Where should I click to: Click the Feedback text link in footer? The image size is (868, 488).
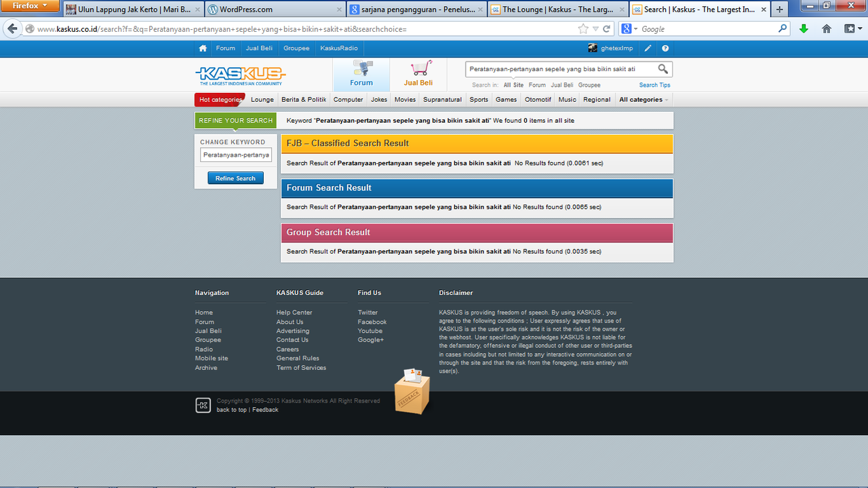click(265, 410)
